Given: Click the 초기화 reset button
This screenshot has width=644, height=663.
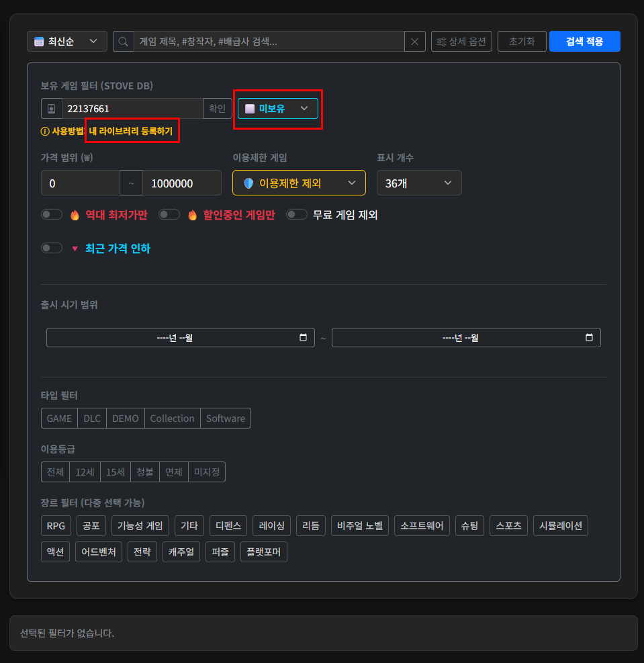Looking at the screenshot, I should 522,42.
